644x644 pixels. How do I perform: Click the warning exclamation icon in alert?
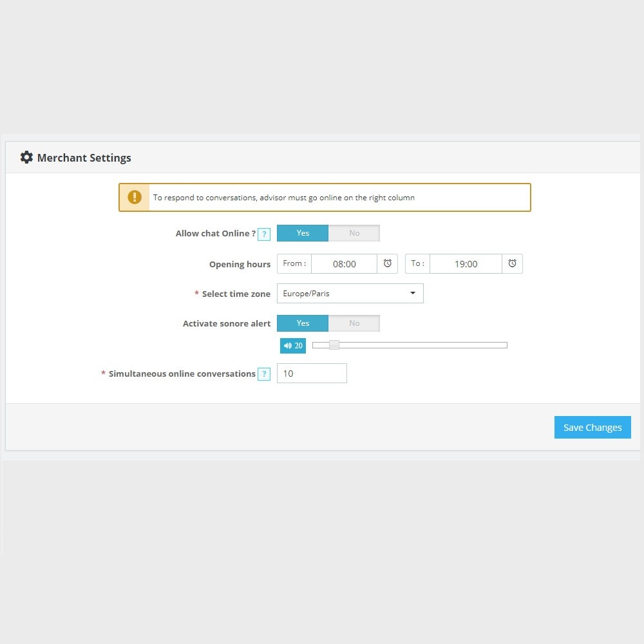(x=135, y=197)
